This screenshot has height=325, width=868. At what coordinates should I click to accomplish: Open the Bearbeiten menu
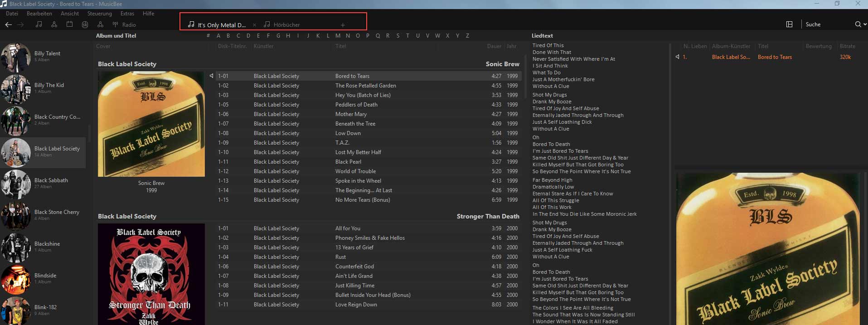pyautogui.click(x=39, y=14)
